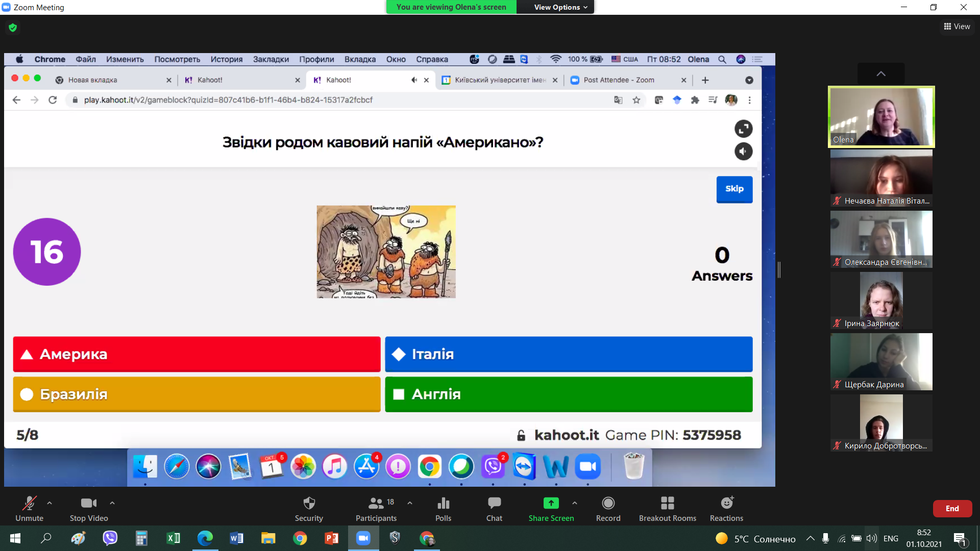Expand audio settings arrow next to Unmute
Screen dimensions: 980x551
[x=50, y=503]
